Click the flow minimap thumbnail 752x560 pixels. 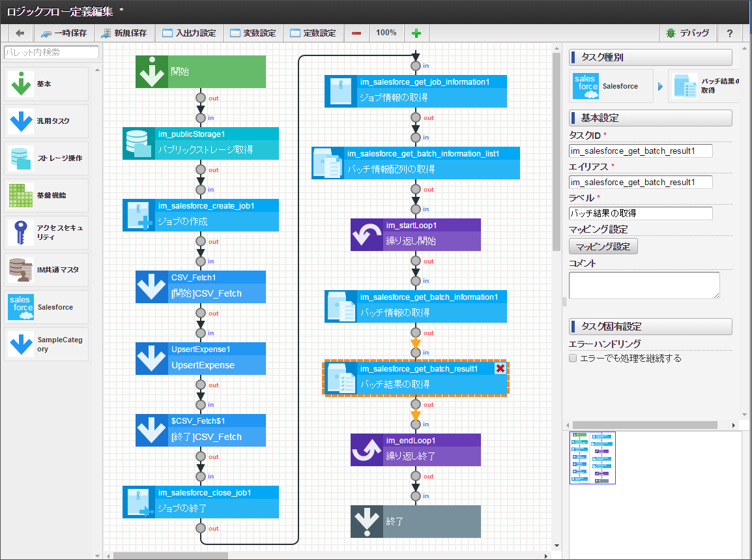(x=593, y=458)
